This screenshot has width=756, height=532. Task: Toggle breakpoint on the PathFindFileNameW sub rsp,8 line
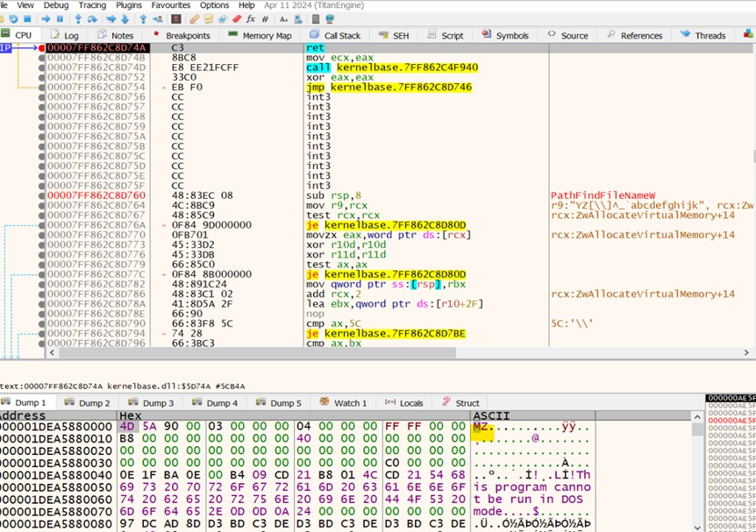41,195
